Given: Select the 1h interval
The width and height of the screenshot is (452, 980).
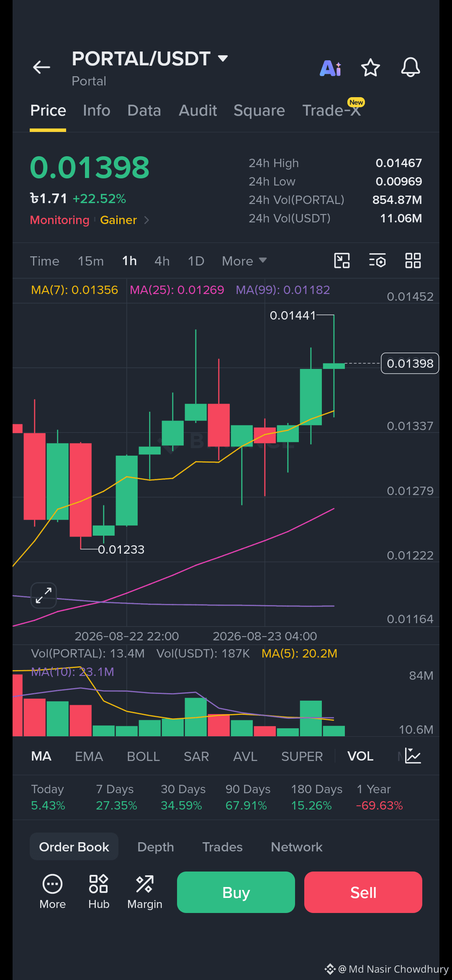Looking at the screenshot, I should pos(129,261).
